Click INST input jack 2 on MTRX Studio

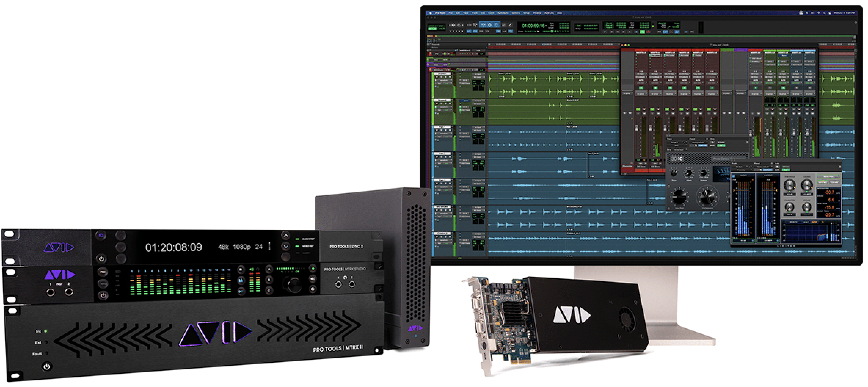(x=69, y=292)
